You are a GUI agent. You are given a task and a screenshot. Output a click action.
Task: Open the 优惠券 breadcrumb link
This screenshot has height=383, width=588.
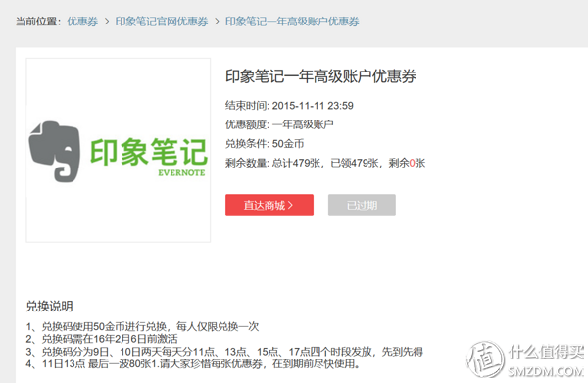pos(82,22)
